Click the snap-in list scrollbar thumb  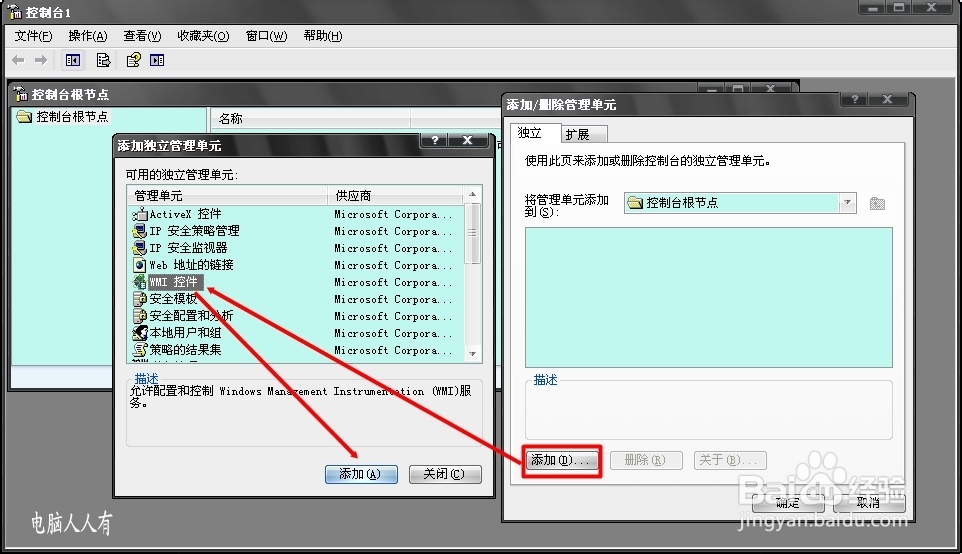[472, 233]
